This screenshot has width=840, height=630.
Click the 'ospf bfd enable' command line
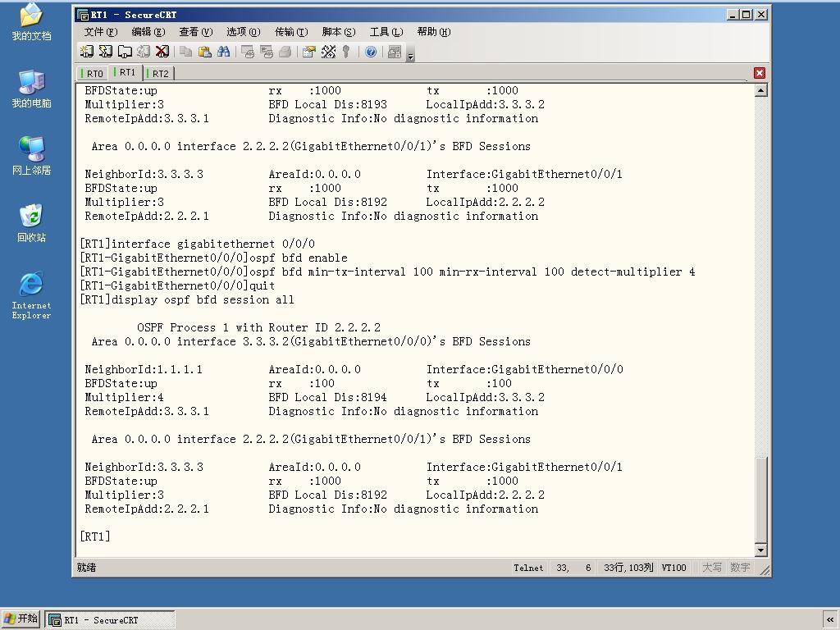tap(214, 258)
